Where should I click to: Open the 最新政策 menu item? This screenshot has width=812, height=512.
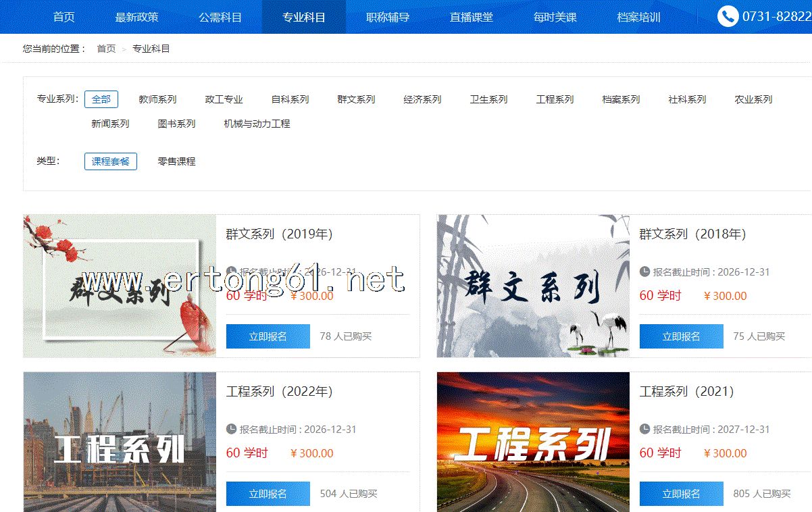(x=136, y=17)
